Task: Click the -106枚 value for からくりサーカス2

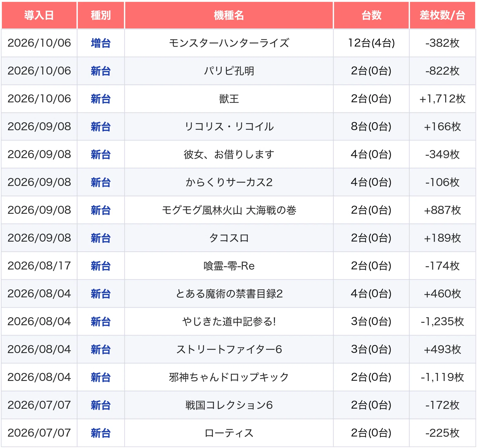Action: click(442, 183)
